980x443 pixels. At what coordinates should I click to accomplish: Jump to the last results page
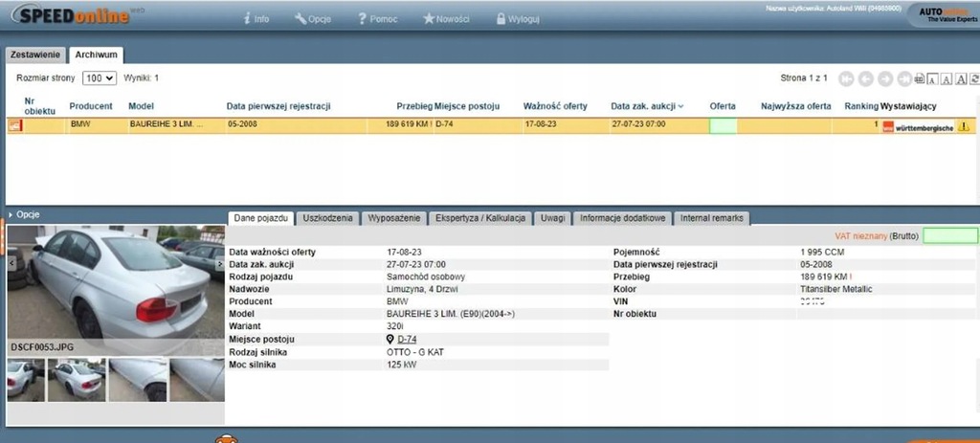pos(903,78)
